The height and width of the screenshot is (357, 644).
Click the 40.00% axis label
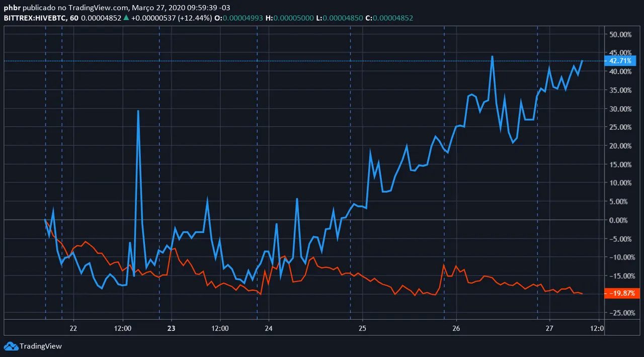(621, 72)
